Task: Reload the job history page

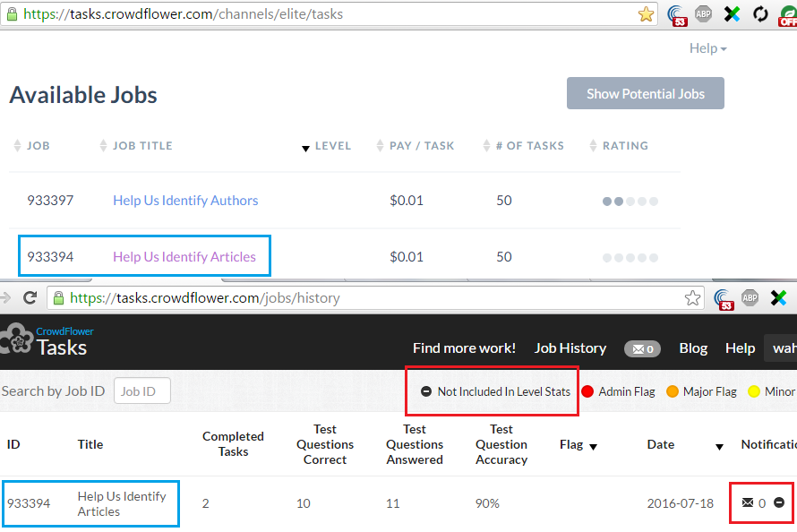Action: (x=30, y=297)
